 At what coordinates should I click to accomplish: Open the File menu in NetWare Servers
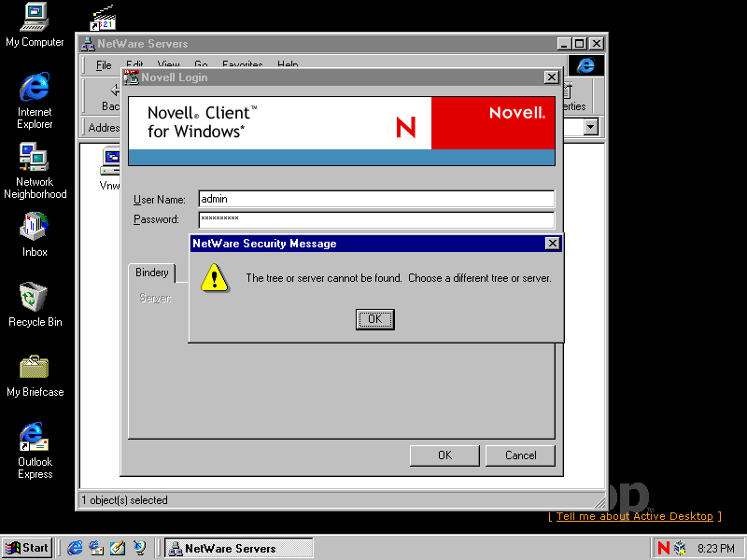pos(104,64)
